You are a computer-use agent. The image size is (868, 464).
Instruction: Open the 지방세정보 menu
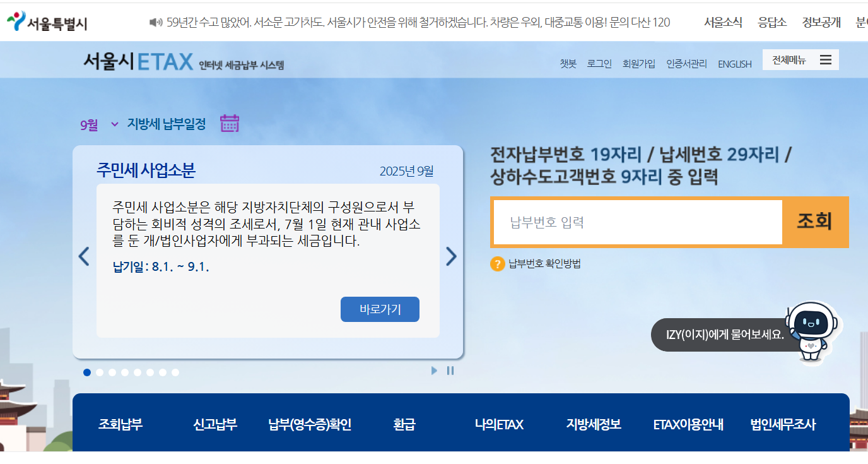tap(594, 424)
